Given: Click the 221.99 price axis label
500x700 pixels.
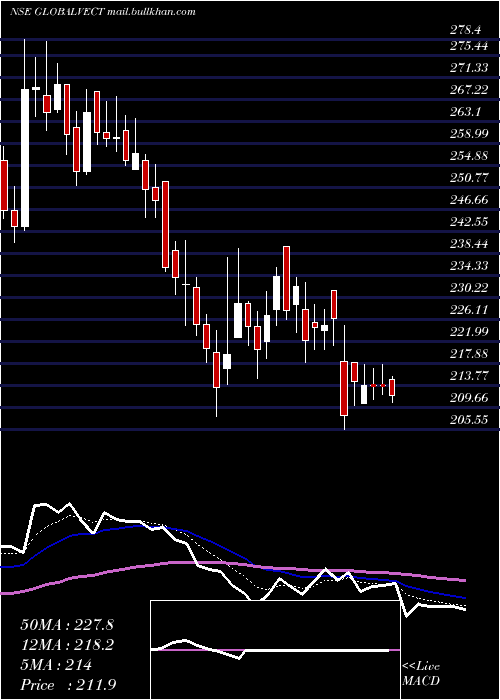Looking at the screenshot, I should [x=471, y=332].
